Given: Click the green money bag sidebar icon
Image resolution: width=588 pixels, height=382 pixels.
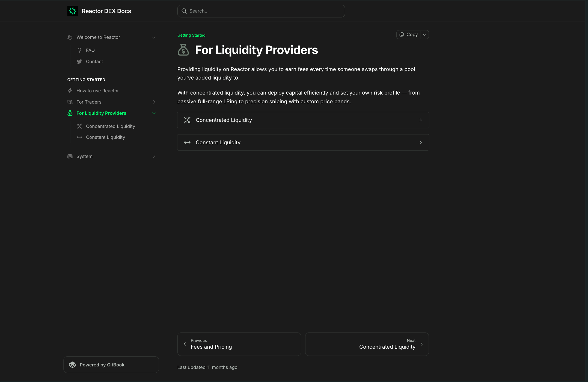Looking at the screenshot, I should click(70, 113).
